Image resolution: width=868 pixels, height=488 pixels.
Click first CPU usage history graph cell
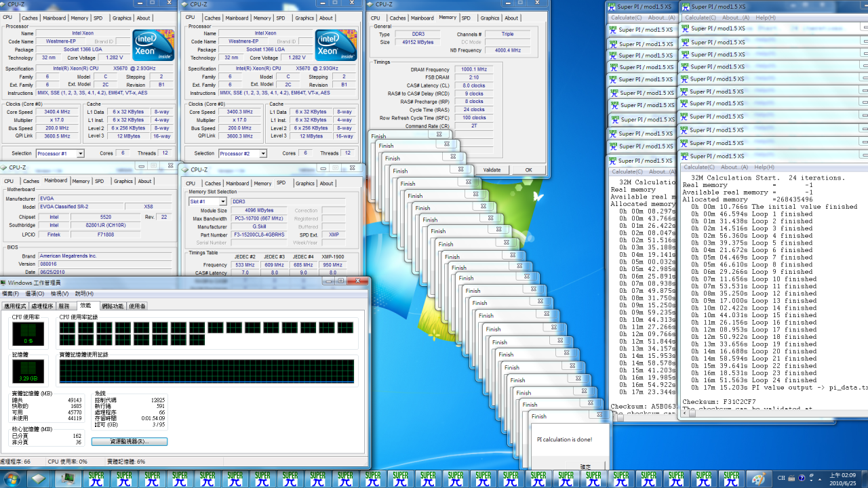click(x=67, y=328)
